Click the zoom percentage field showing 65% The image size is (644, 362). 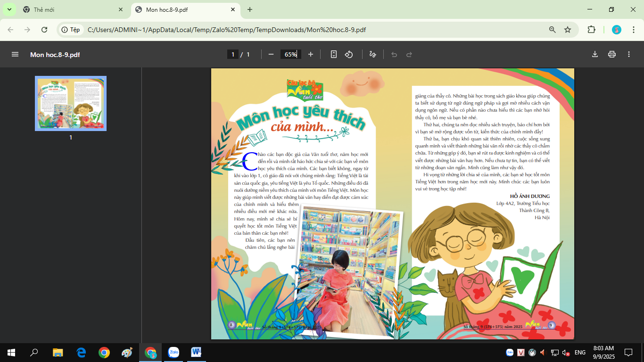(290, 54)
